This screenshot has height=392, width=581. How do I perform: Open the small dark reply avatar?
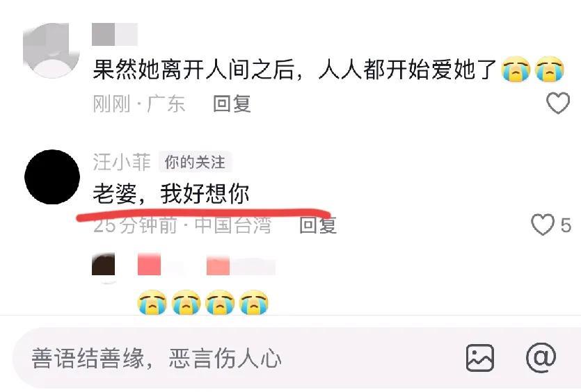click(x=104, y=264)
